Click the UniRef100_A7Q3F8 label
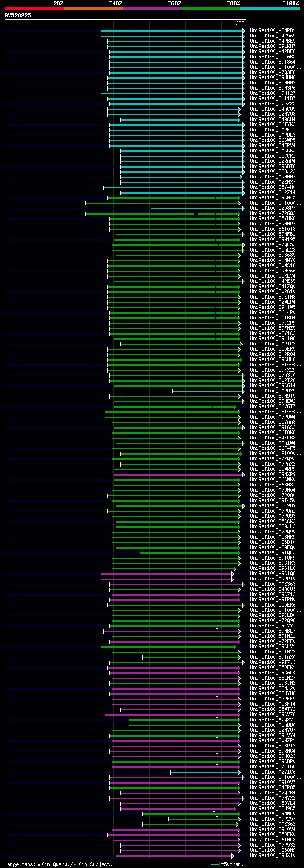The width and height of the screenshot is (304, 868). (x=273, y=73)
